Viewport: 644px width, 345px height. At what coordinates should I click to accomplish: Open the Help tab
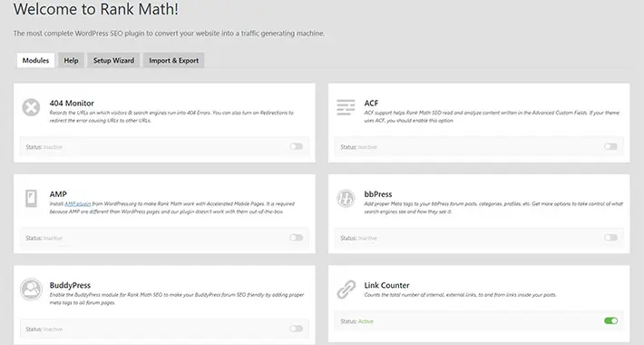71,61
